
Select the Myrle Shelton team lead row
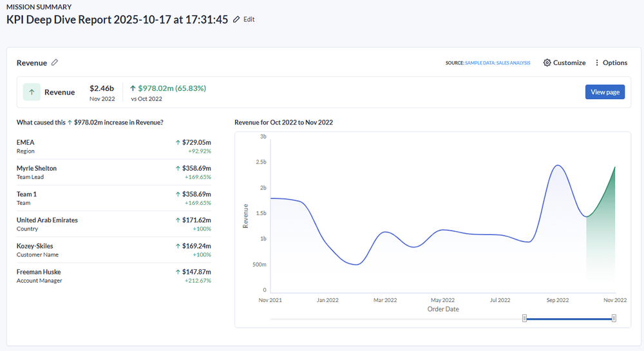coord(114,172)
